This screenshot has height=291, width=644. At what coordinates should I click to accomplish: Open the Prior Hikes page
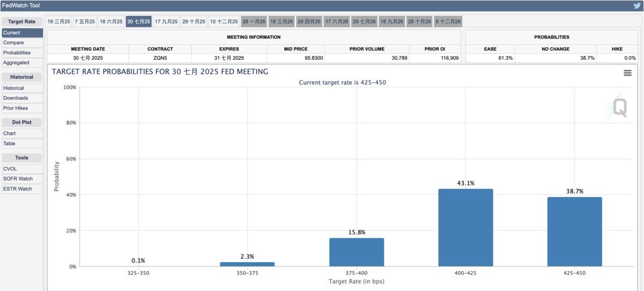click(16, 108)
